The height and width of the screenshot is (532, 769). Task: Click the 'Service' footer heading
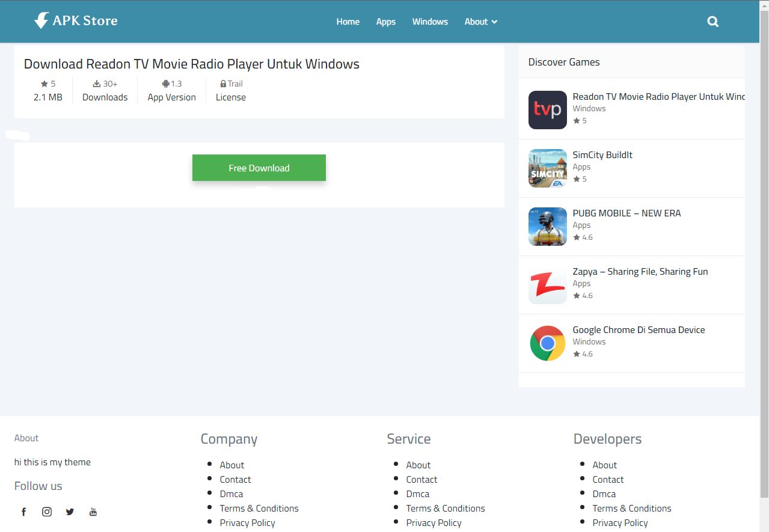(x=409, y=439)
